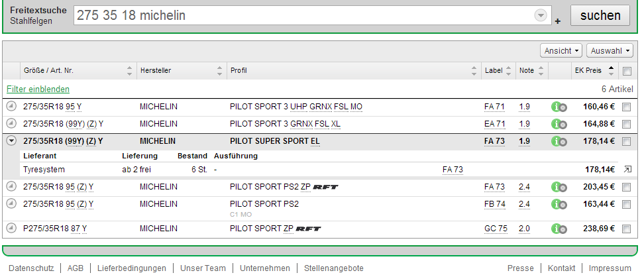Click info icon for 164,88 € row
Viewport: 644px width, 275px height.
coord(559,124)
